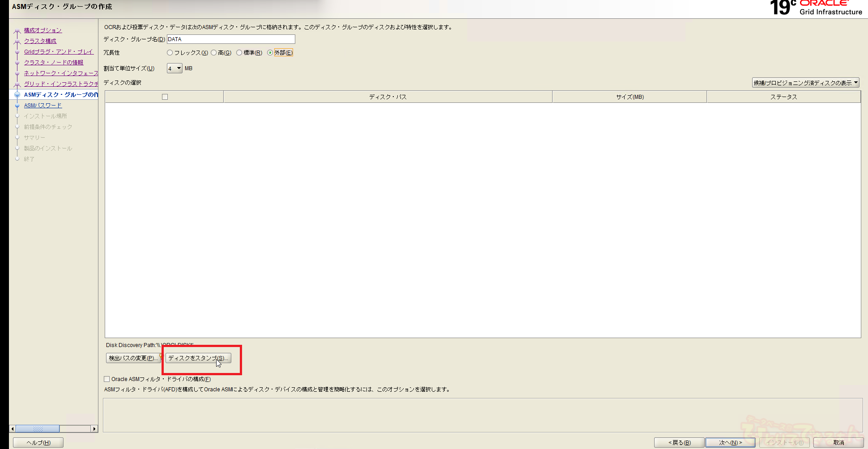Open the 割当て単位サイズ dropdown
Viewport: 868px width, 449px height.
point(174,68)
